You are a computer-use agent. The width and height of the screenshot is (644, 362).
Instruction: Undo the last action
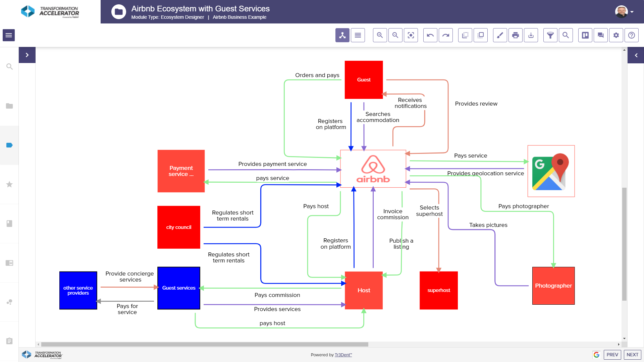pos(430,35)
